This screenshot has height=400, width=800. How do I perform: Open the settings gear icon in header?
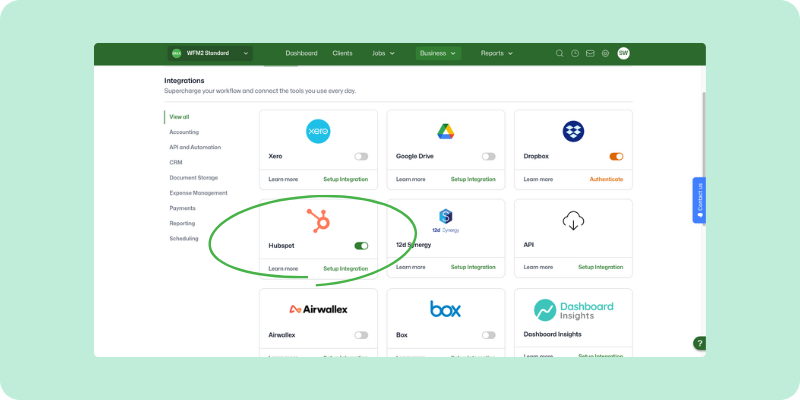point(605,54)
